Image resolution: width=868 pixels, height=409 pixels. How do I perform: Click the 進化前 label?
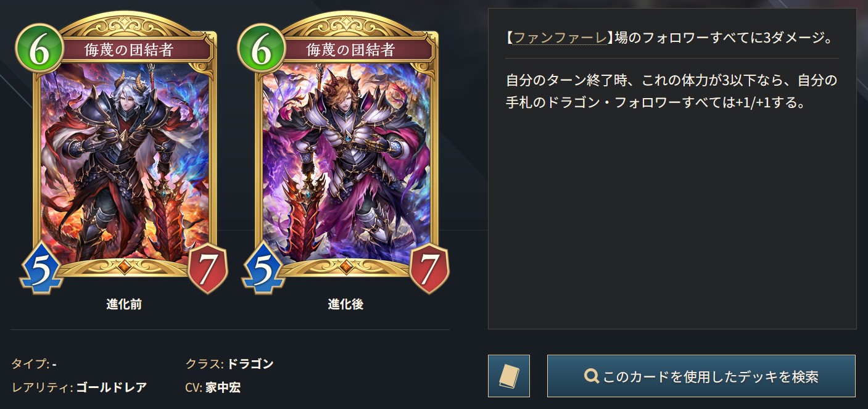(123, 304)
